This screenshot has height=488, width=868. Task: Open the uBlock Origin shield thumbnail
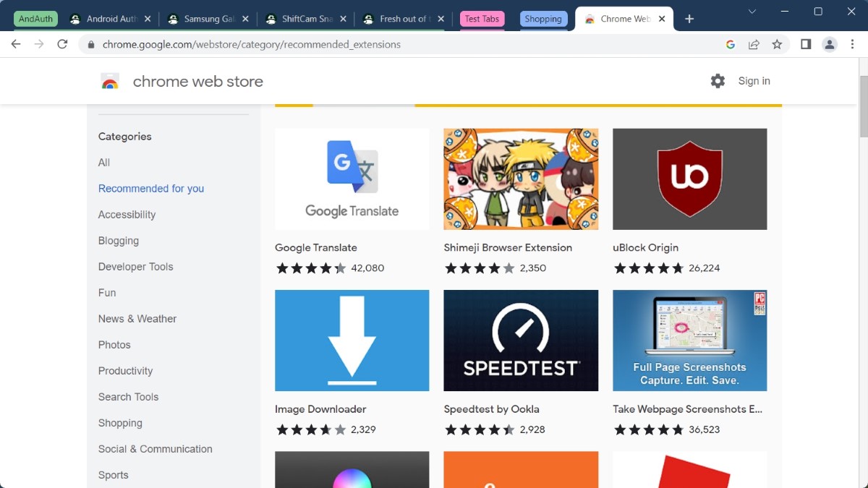tap(690, 179)
